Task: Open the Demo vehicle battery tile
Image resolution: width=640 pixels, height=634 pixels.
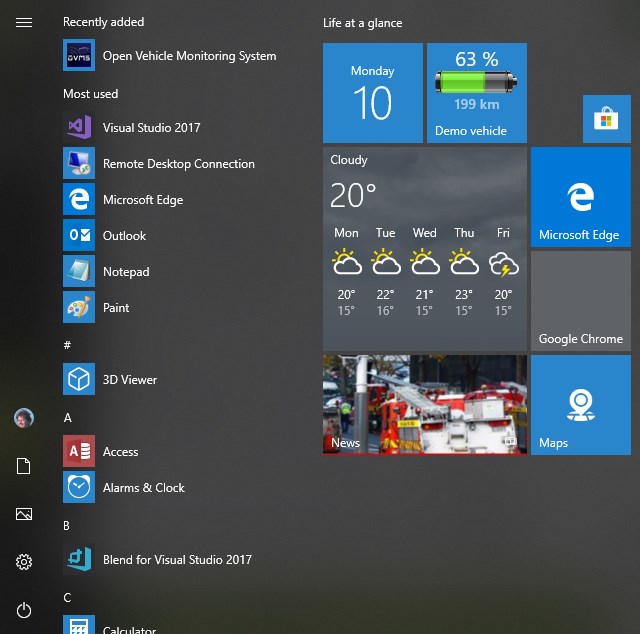Action: (477, 93)
